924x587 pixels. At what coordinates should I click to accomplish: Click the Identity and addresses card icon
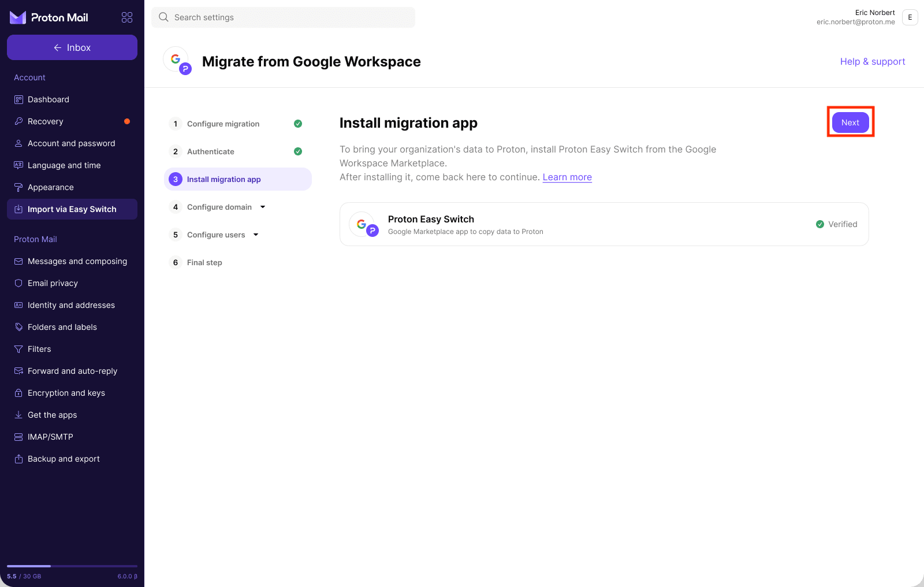point(18,305)
